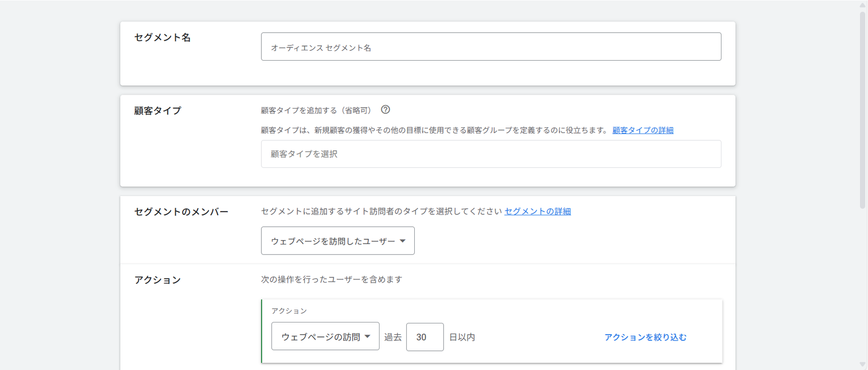
Task: Click the 顧客タイプ heading
Action: tap(157, 111)
